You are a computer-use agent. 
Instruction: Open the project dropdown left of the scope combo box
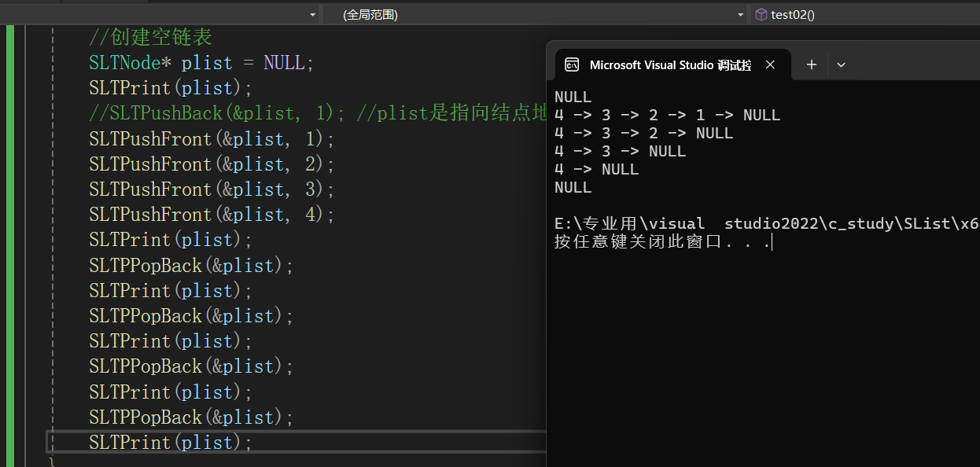(x=313, y=15)
